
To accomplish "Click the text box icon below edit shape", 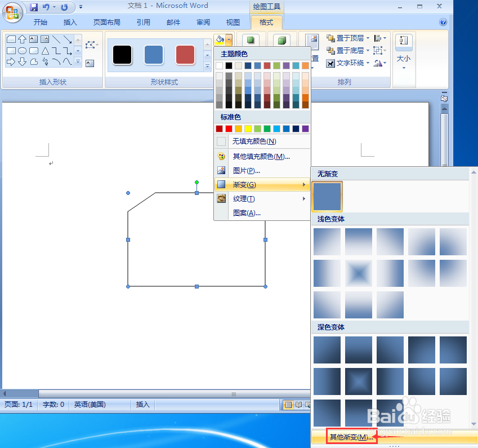I will pyautogui.click(x=90, y=63).
